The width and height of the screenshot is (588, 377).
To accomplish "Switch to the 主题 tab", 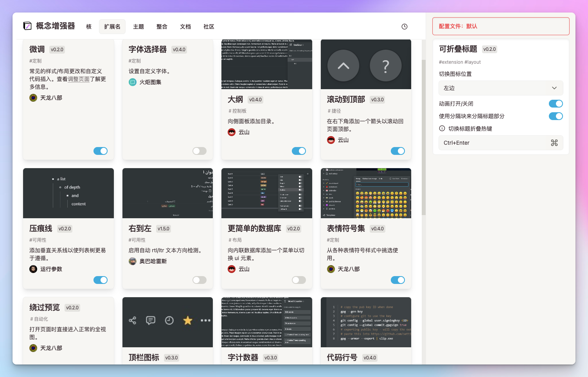I will click(138, 26).
